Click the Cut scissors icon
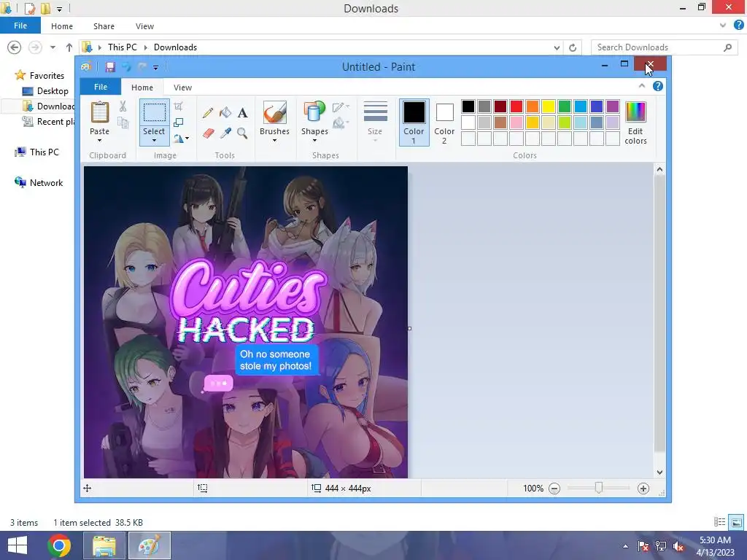Screen dimensions: 747x560 click(x=123, y=106)
